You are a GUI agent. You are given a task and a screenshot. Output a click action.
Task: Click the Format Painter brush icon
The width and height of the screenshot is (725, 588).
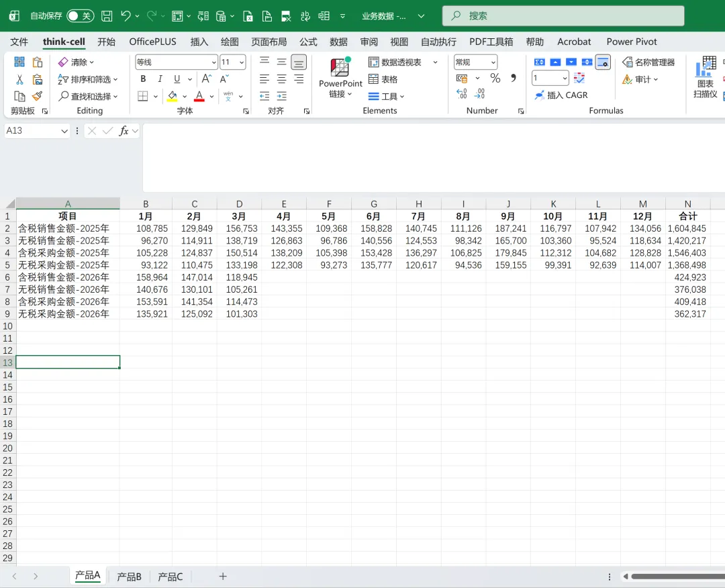click(x=38, y=96)
